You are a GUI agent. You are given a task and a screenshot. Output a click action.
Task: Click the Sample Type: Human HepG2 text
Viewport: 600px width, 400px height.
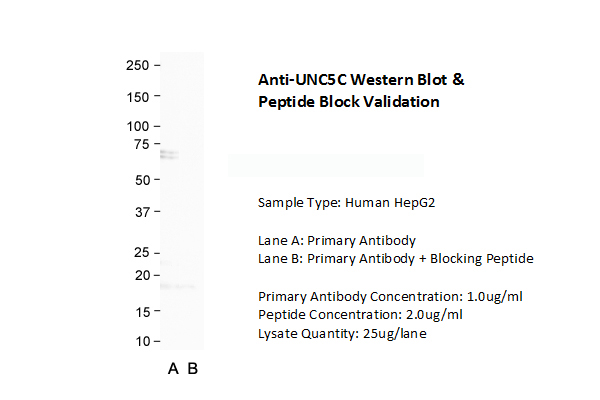[x=346, y=203]
